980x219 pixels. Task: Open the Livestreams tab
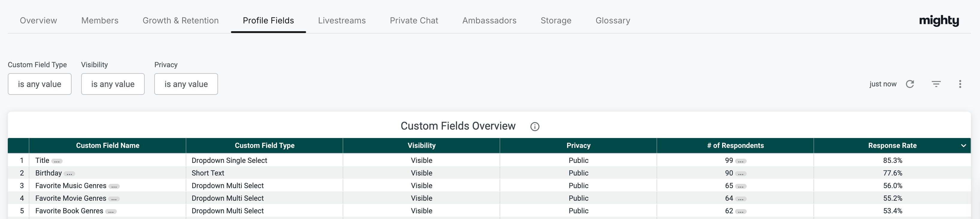click(x=342, y=21)
